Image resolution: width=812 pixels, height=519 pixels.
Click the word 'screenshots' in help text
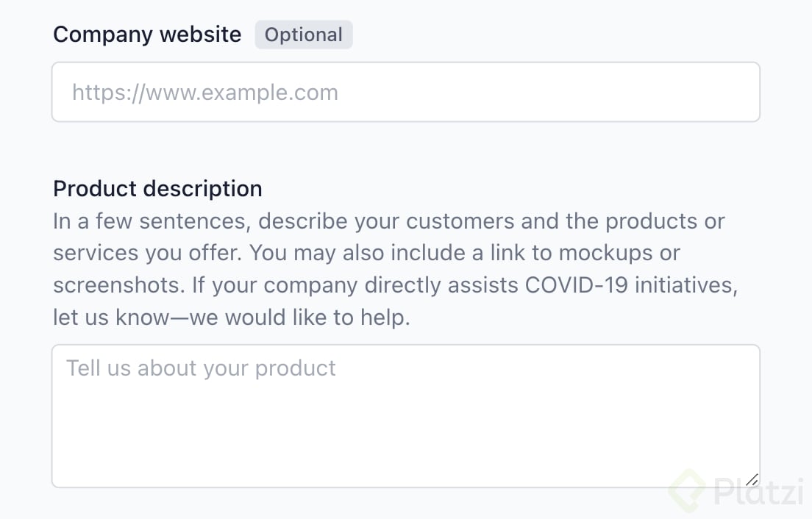tap(118, 285)
